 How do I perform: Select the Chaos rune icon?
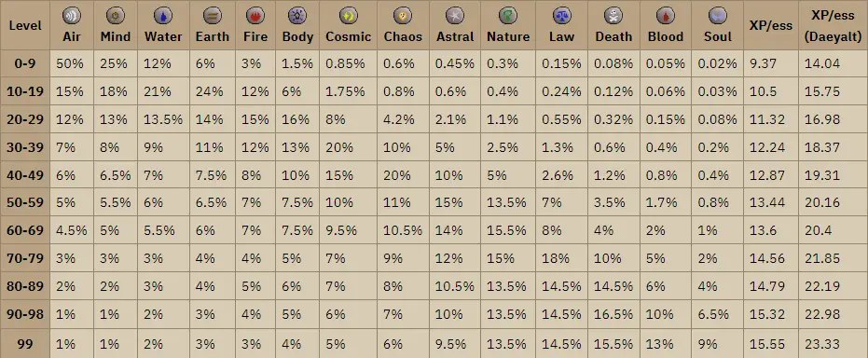[x=403, y=16]
